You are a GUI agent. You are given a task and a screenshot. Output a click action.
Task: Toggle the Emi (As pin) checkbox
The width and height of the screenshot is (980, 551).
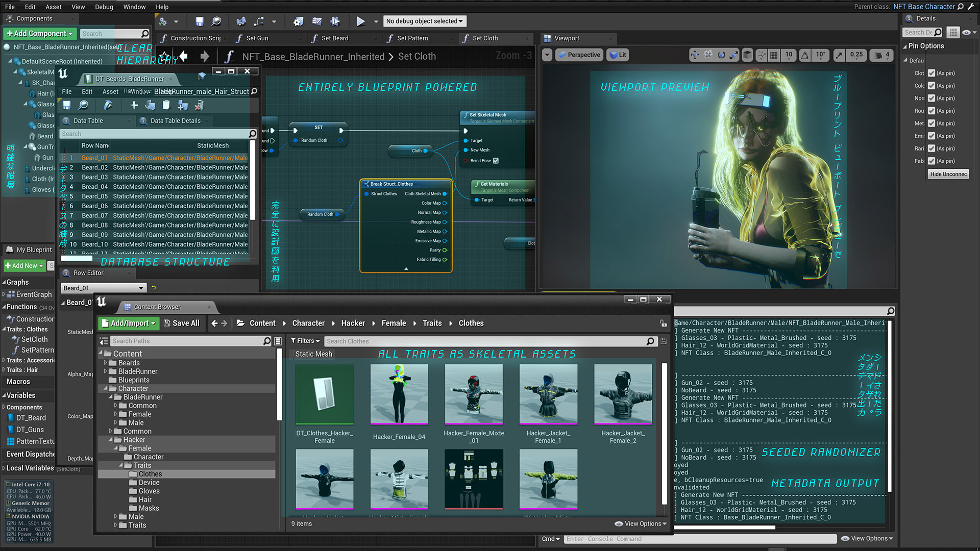931,136
